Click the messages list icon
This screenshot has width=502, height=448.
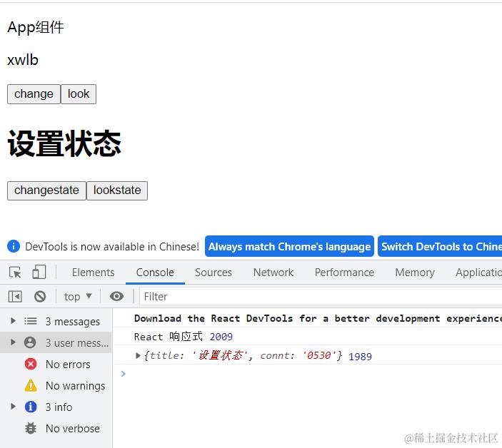(31, 321)
